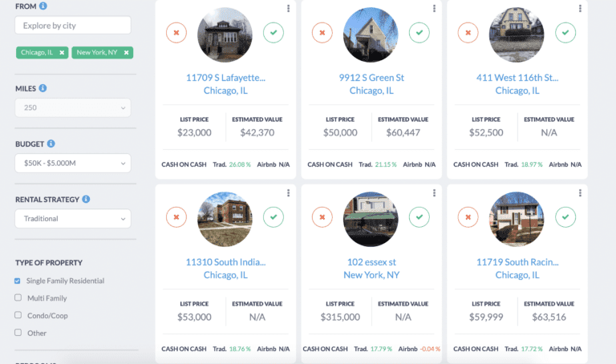The height and width of the screenshot is (364, 616).
Task: Expand the Budget range dropdown
Action: point(72,163)
